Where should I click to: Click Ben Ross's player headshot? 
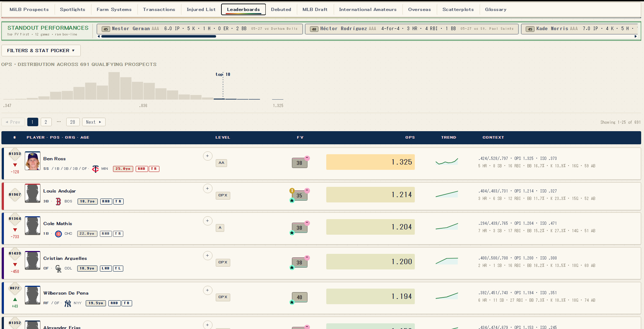click(33, 161)
